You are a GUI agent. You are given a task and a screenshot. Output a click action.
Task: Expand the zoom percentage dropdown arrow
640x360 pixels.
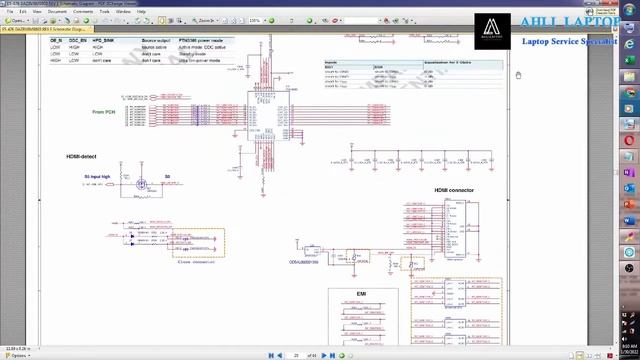(x=265, y=20)
